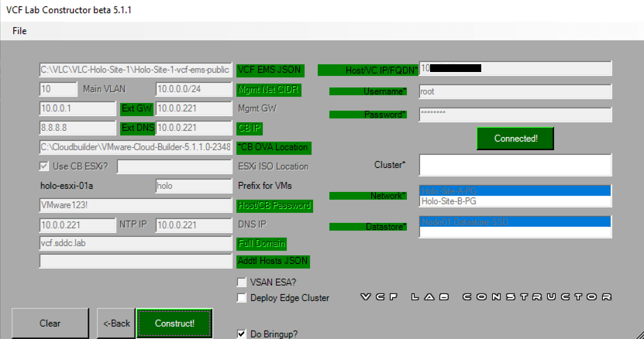Click the ESXi ISO Location text field
Image resolution: width=644 pixels, height=339 pixels.
click(x=174, y=166)
